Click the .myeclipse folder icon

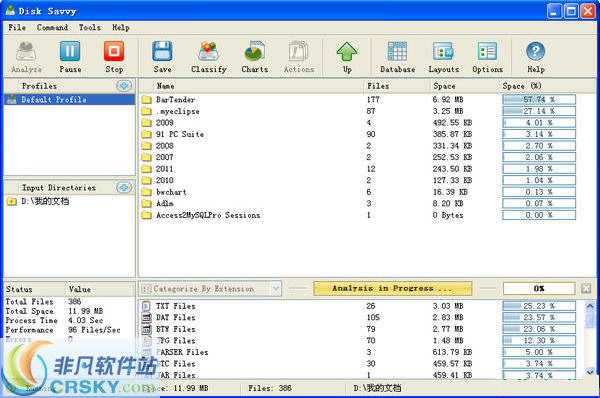[146, 111]
